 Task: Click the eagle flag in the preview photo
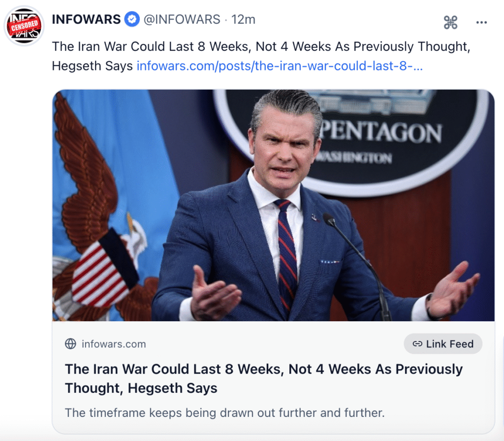click(x=106, y=206)
